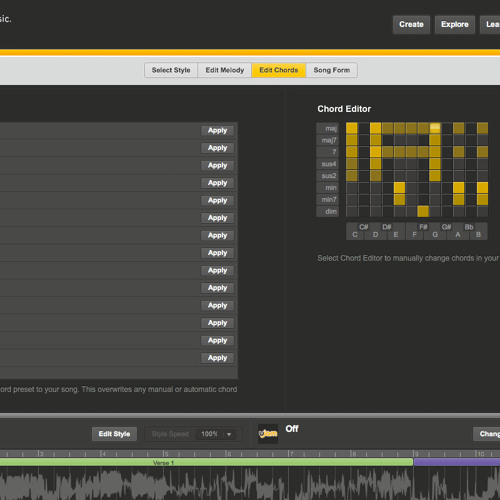Toggle the highlighted G maj chord cell
Image resolution: width=500 pixels, height=500 pixels.
coord(435,128)
